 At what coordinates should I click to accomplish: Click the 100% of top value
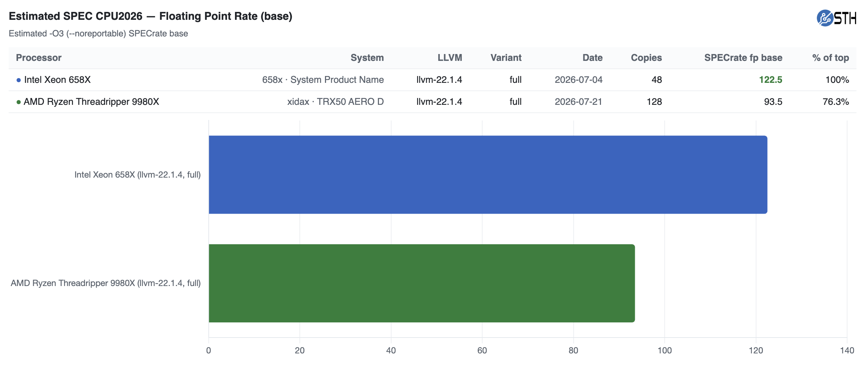[837, 80]
